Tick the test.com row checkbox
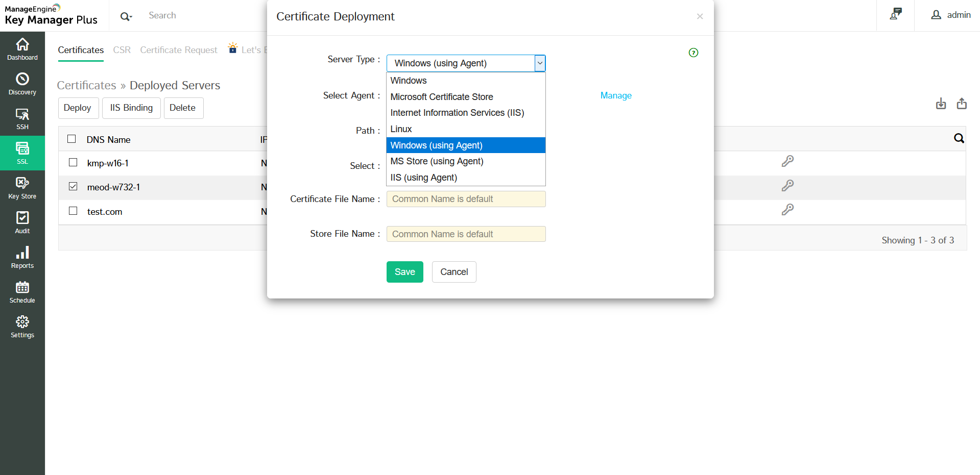 (x=73, y=211)
